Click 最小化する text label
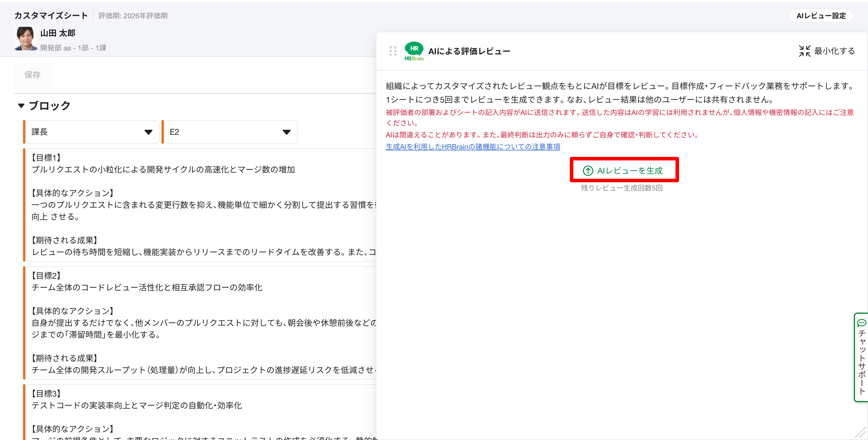The image size is (868, 440). click(x=834, y=51)
